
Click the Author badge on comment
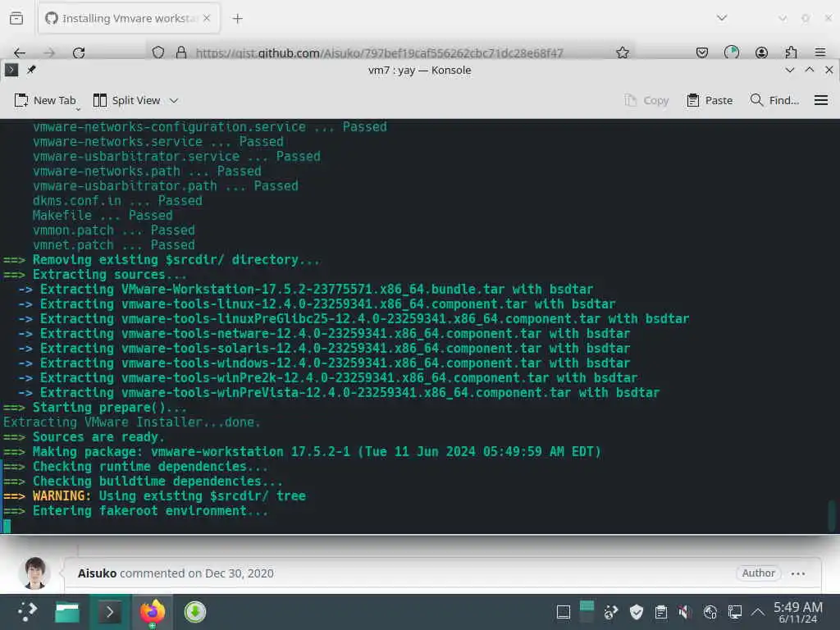(x=758, y=573)
